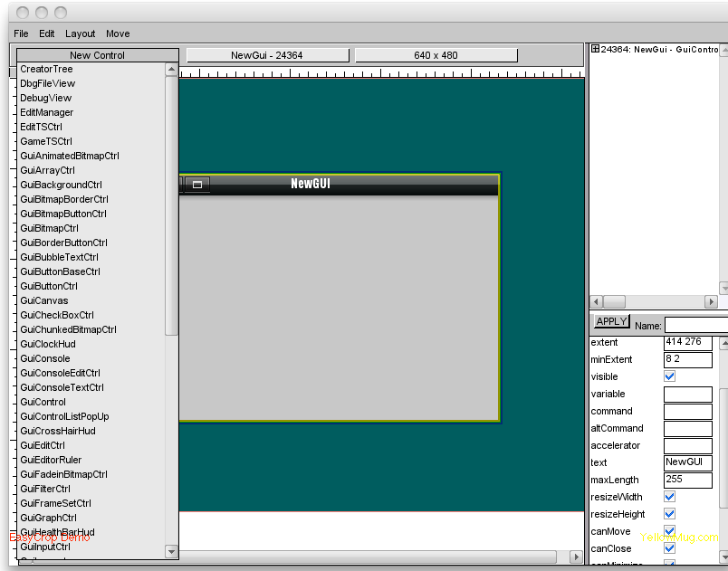The image size is (728, 571).
Task: Open the File menu
Action: [x=22, y=33]
